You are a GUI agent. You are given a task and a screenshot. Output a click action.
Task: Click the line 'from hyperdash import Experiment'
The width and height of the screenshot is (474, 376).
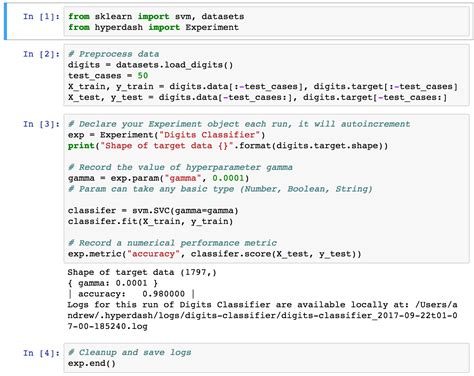(x=153, y=27)
